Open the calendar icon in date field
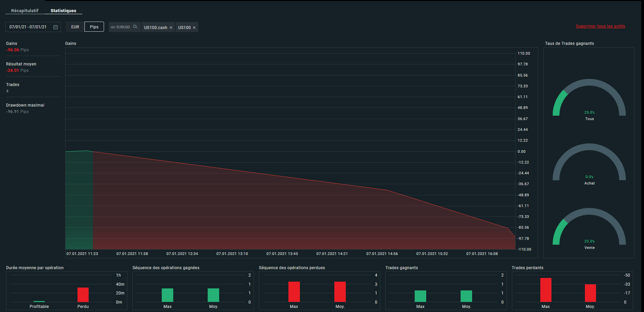Screen dimensions: 644x312 (x=56, y=27)
